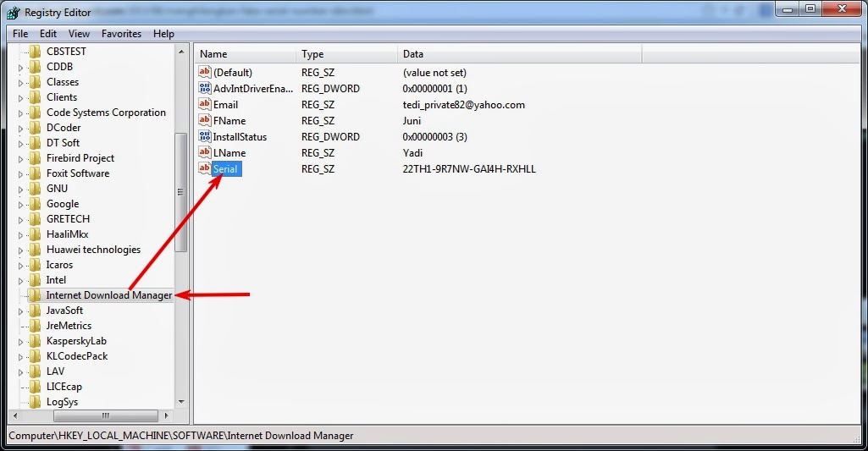Expand the LAV key
This screenshot has height=451, width=868.
(x=20, y=372)
